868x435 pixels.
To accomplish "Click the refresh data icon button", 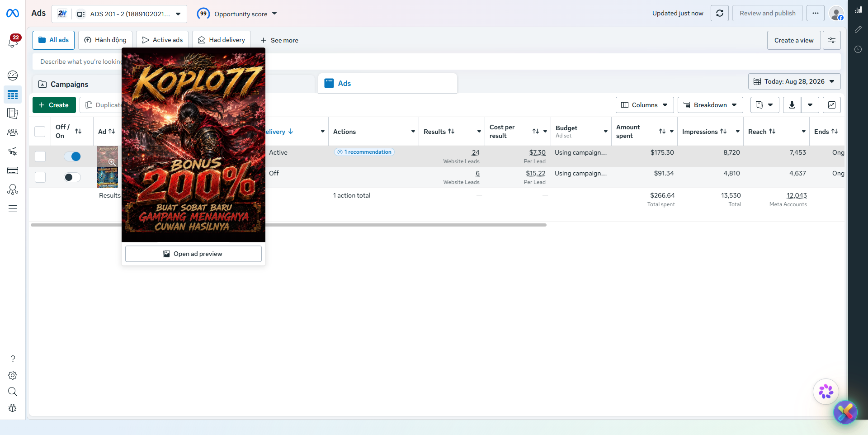I will (x=720, y=14).
